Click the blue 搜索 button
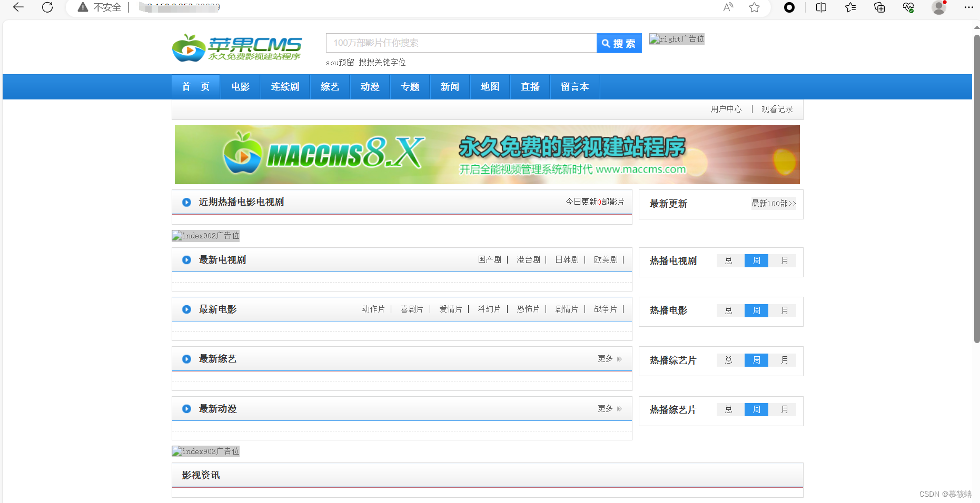Viewport: 980px width, 503px height. click(x=619, y=43)
